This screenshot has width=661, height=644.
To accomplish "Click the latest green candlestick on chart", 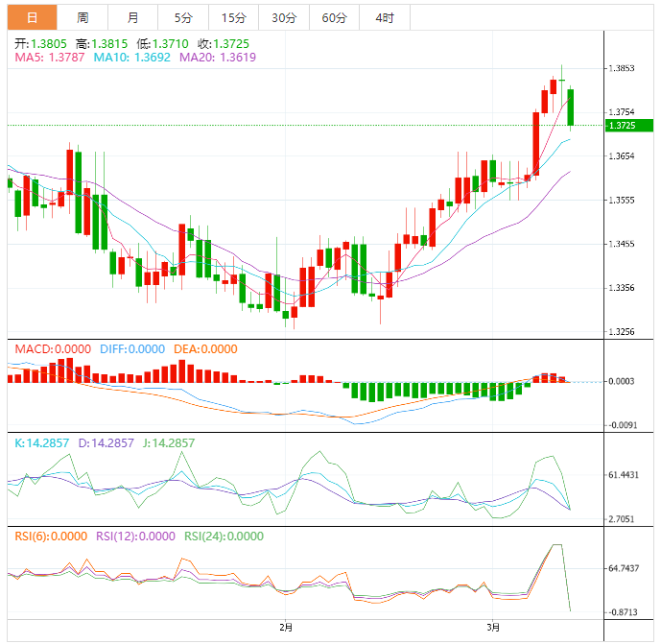I will [571, 107].
